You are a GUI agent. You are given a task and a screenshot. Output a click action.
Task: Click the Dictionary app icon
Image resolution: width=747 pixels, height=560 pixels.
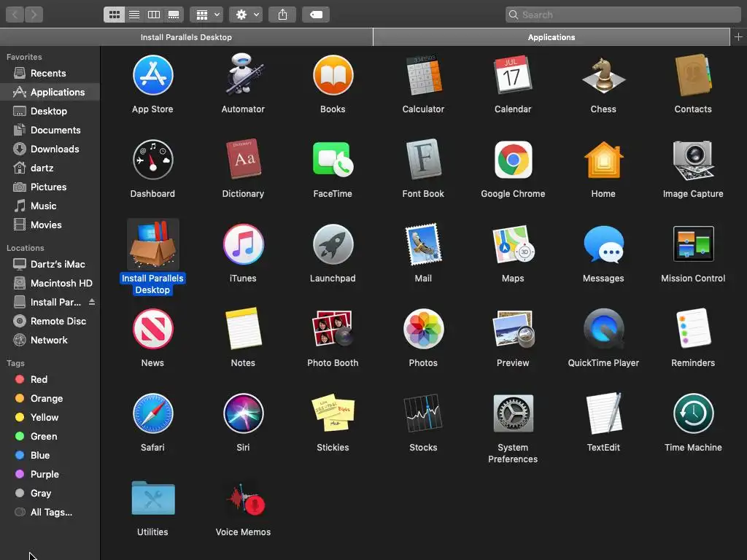coord(244,159)
